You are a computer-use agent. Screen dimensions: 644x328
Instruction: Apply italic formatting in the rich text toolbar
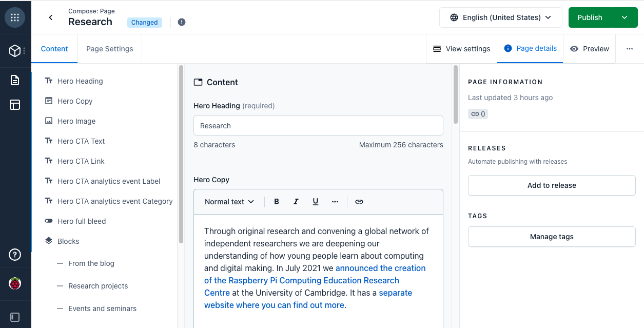coord(296,201)
